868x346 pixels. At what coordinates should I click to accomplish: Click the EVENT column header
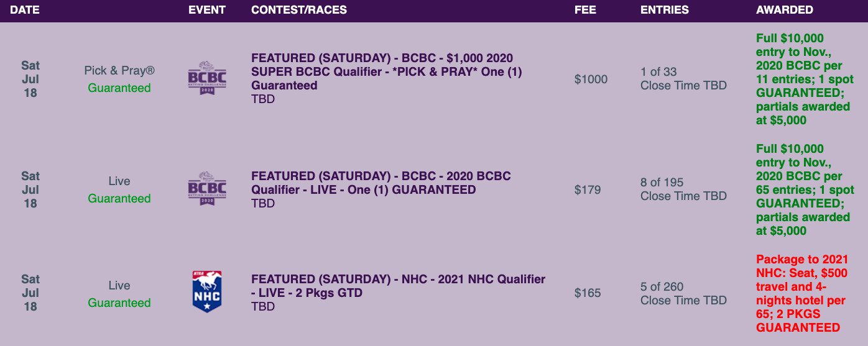207,10
